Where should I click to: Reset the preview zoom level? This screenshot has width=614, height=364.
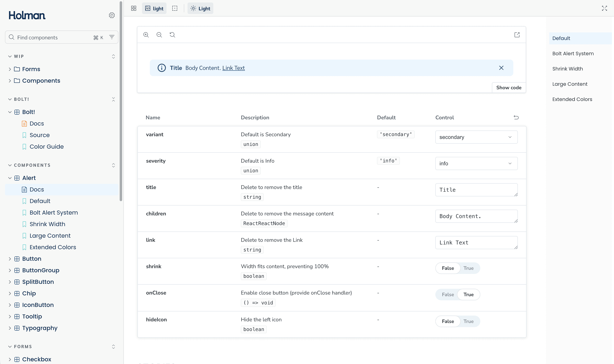coord(172,35)
